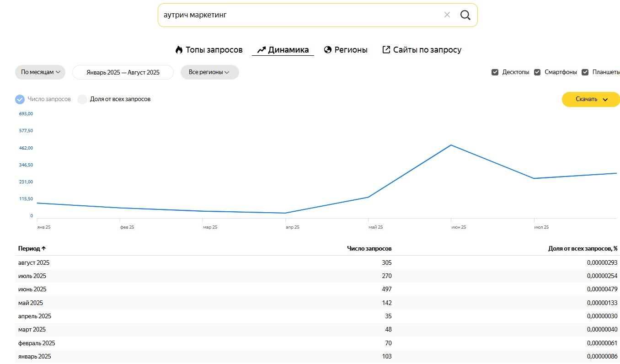Viewport: 620px width, 364px height.
Task: Click the trend-line Динамика icon
Action: tap(262, 50)
